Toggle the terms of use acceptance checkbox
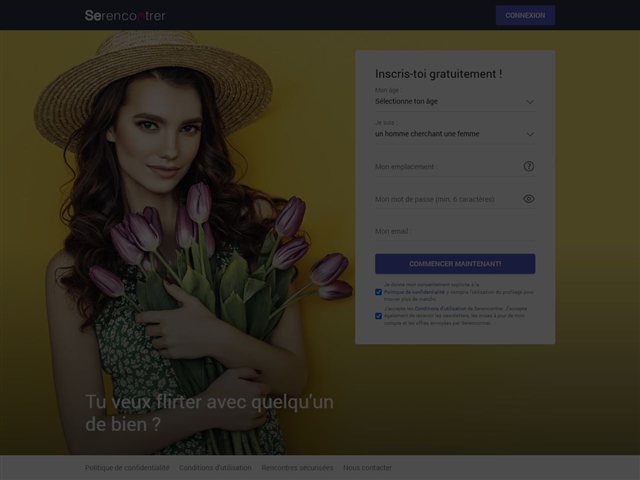Viewport: 640px width, 480px height. click(378, 315)
